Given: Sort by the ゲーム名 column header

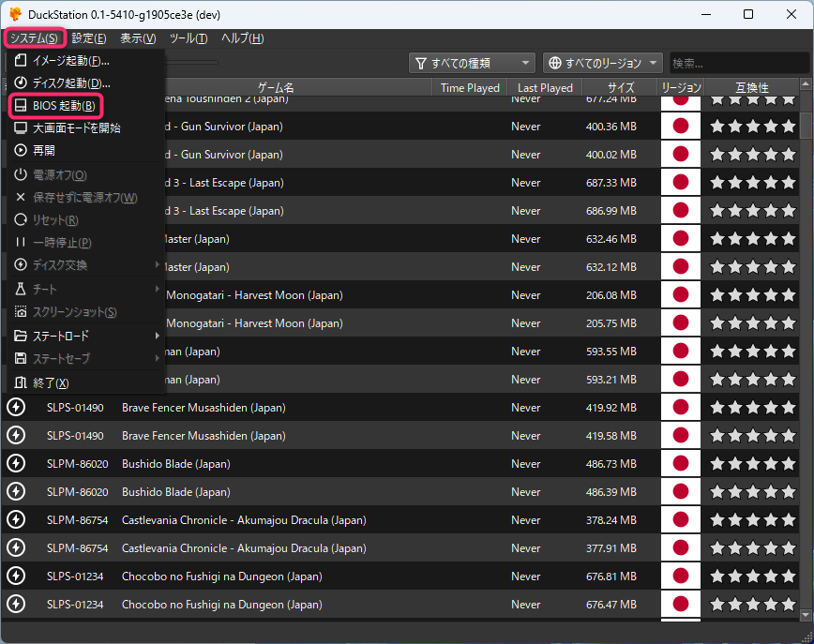Looking at the screenshot, I should point(276,88).
